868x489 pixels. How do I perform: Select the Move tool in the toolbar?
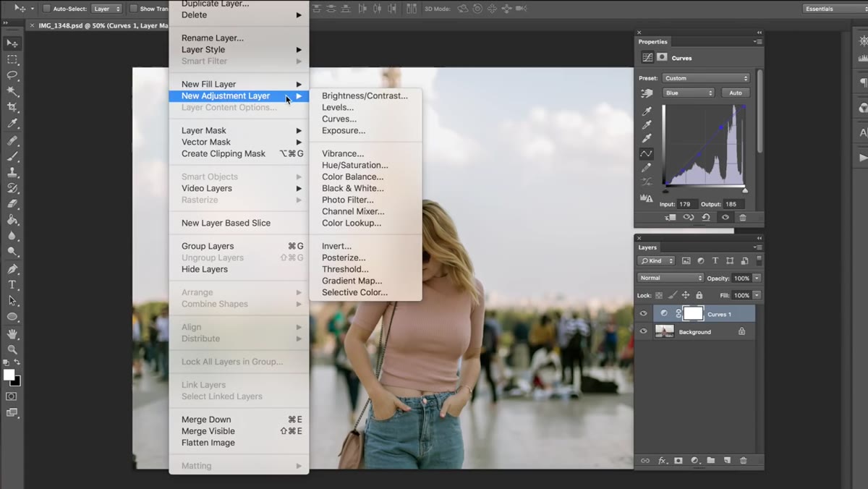[x=12, y=44]
